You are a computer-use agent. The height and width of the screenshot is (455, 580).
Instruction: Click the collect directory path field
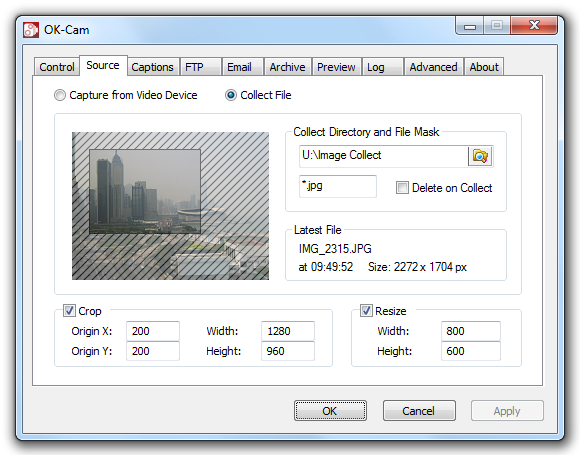pos(384,156)
